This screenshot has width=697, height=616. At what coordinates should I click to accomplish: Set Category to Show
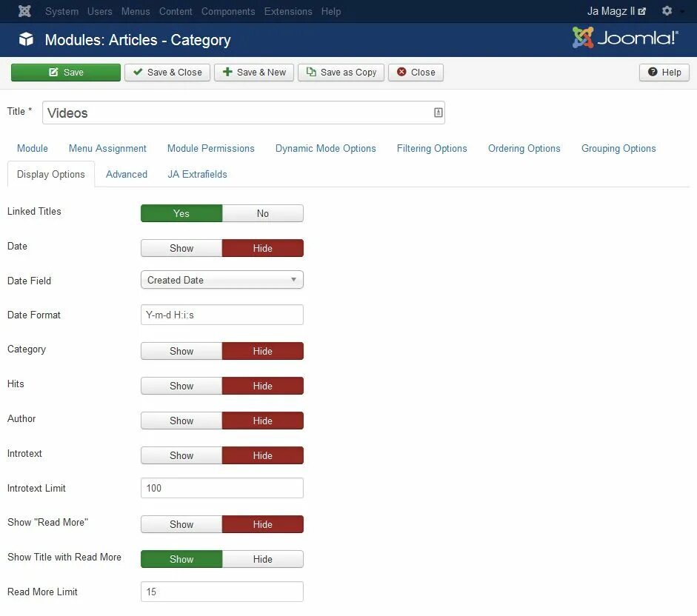point(181,351)
